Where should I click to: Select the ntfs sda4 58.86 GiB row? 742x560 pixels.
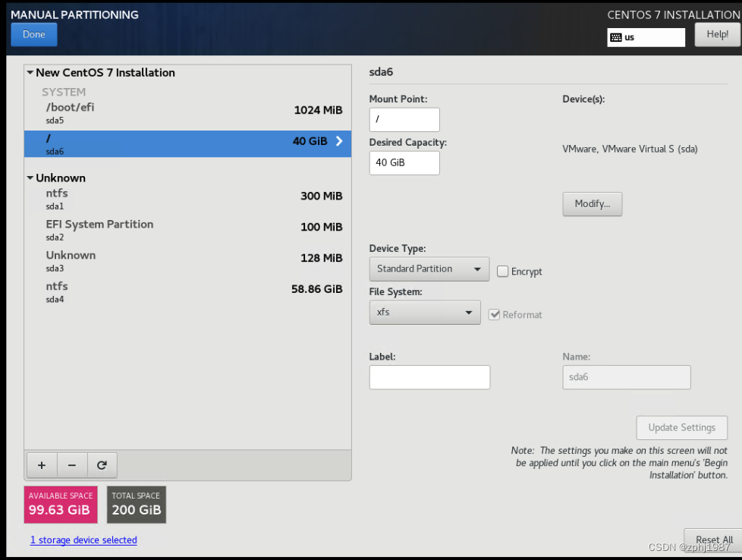pos(188,292)
